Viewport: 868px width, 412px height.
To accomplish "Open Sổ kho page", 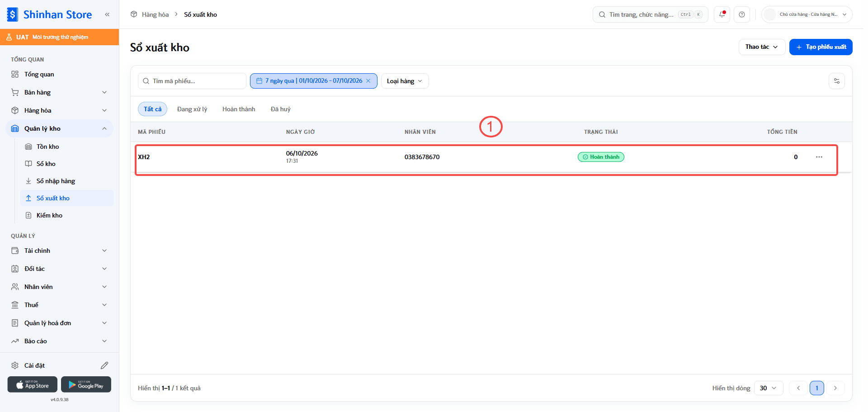I will 67,164.
